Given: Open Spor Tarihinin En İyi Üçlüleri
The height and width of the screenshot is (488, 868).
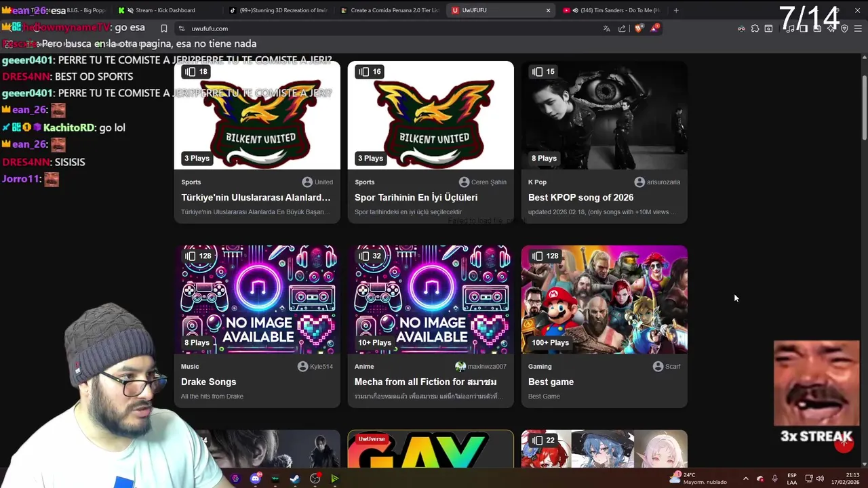Looking at the screenshot, I should coord(416,197).
